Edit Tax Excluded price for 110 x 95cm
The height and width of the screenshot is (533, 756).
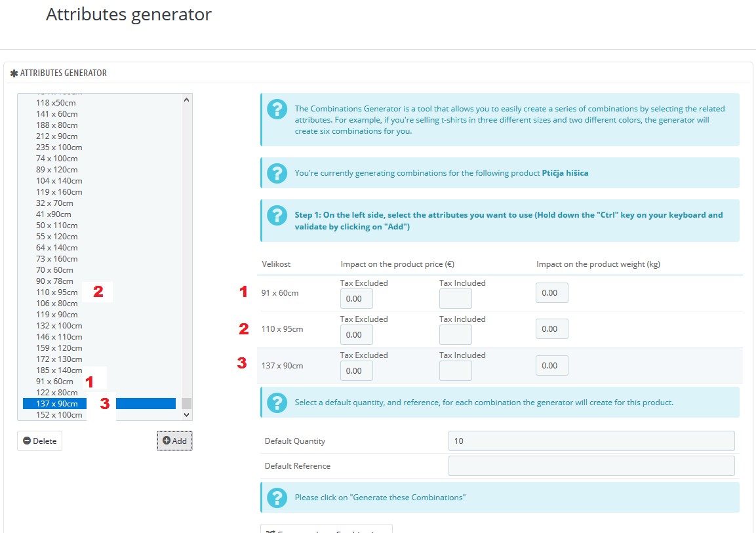[356, 335]
